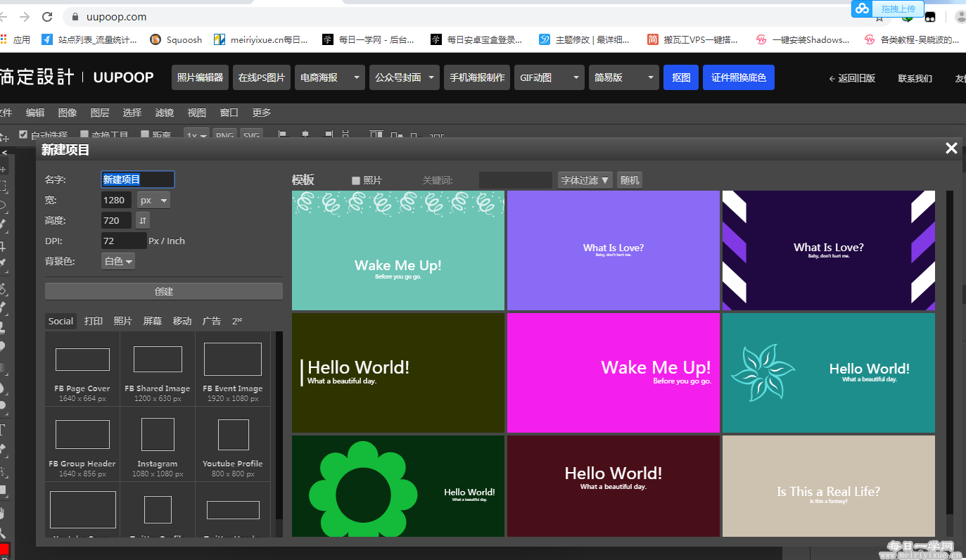Click the 证件照换底色 button
The image size is (966, 560).
(x=739, y=77)
